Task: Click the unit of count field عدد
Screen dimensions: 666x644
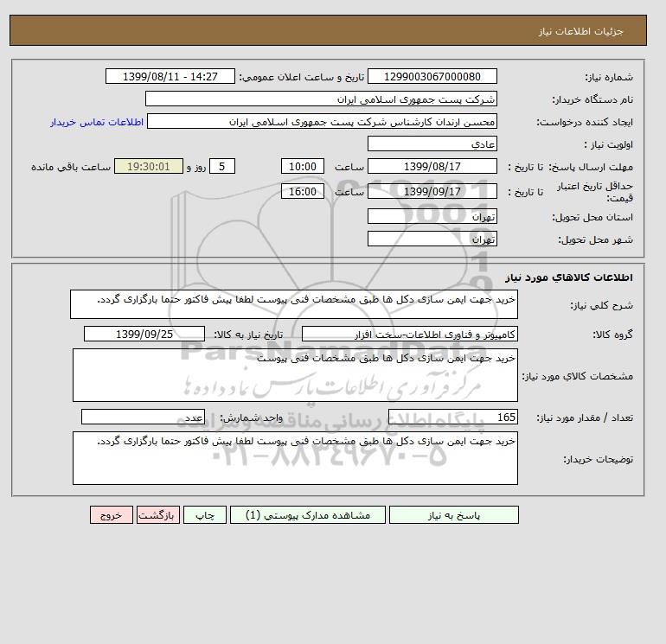Action: [x=143, y=417]
